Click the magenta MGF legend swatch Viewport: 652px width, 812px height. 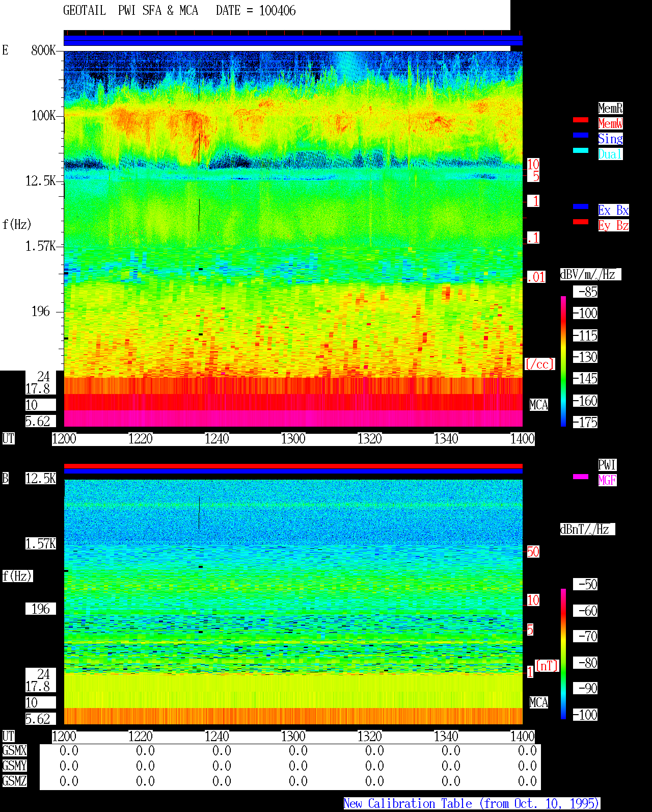tap(581, 477)
